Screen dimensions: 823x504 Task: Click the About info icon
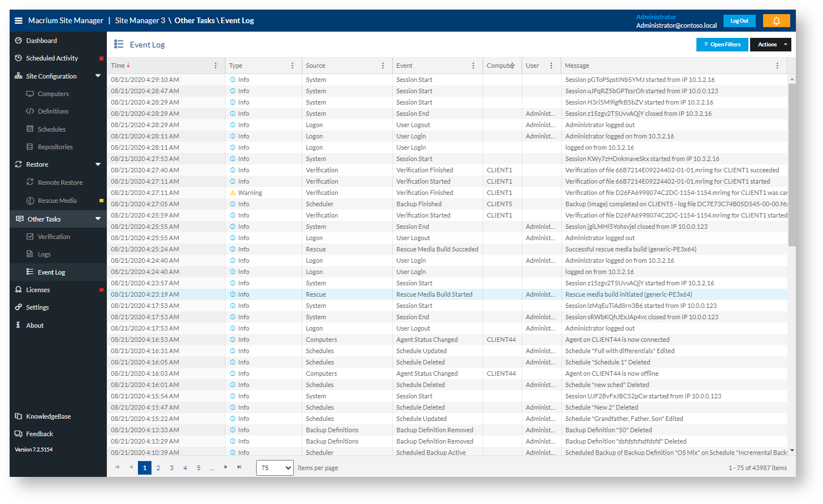tap(18, 325)
